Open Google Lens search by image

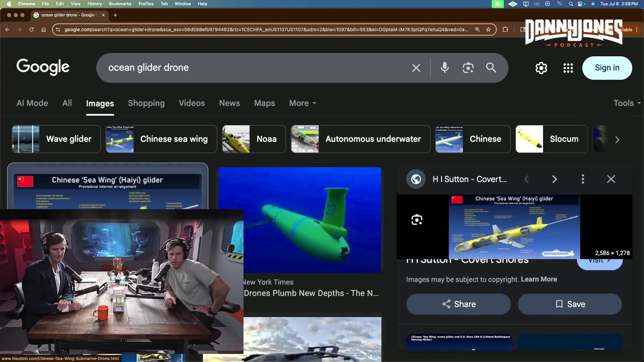point(468,68)
